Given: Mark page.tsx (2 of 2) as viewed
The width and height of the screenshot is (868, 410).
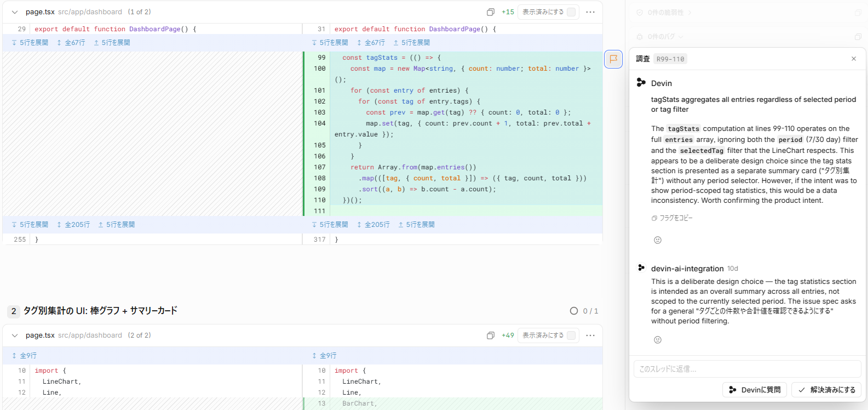Looking at the screenshot, I should (x=549, y=335).
